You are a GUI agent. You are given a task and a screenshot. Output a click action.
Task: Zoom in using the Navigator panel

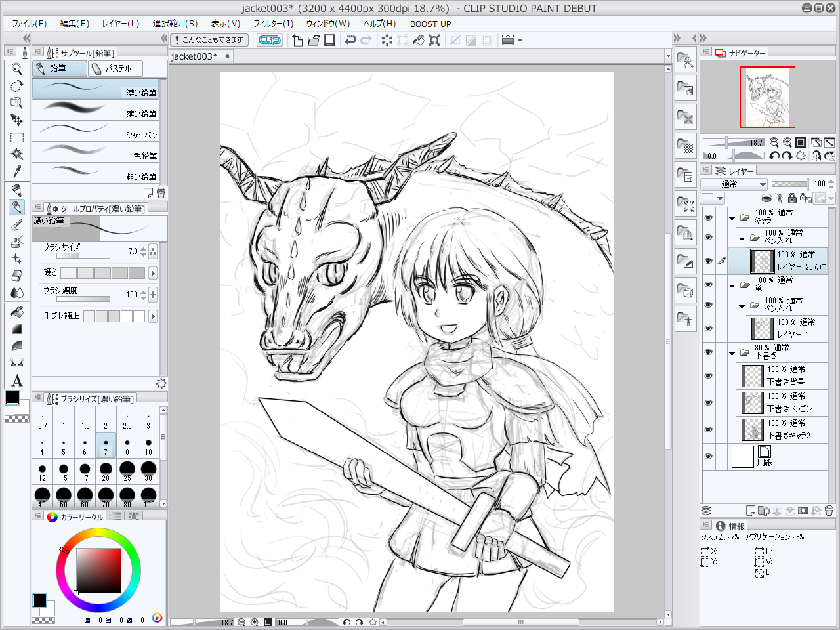point(787,142)
